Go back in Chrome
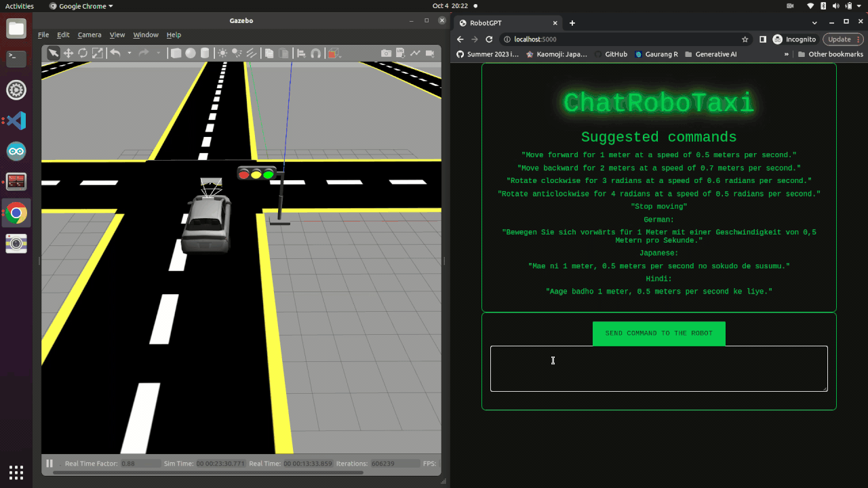 [x=460, y=39]
